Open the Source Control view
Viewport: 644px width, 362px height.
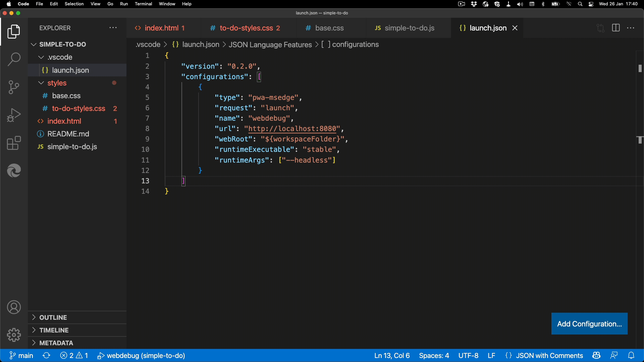[x=14, y=87]
